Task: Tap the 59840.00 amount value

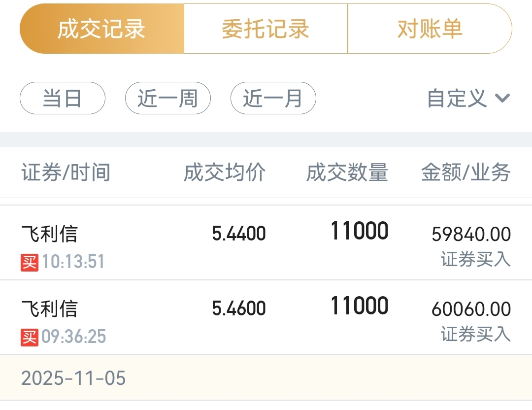Action: point(471,235)
